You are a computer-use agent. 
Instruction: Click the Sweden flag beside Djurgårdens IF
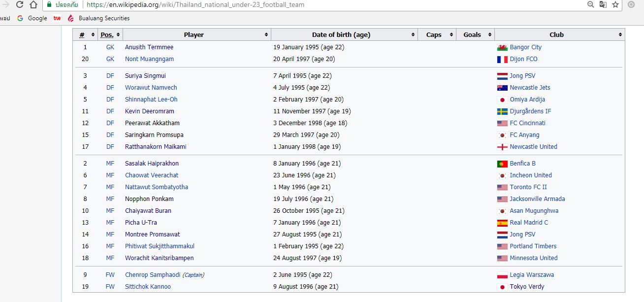(x=502, y=112)
